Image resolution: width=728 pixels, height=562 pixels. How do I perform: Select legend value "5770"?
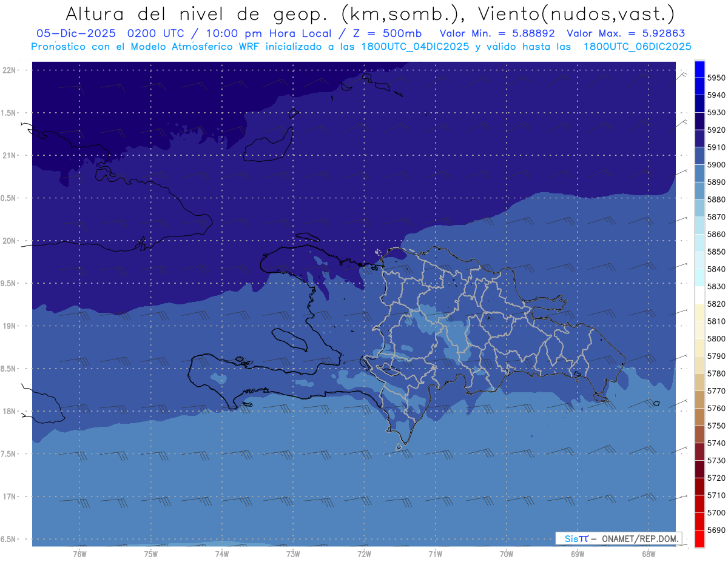717,391
